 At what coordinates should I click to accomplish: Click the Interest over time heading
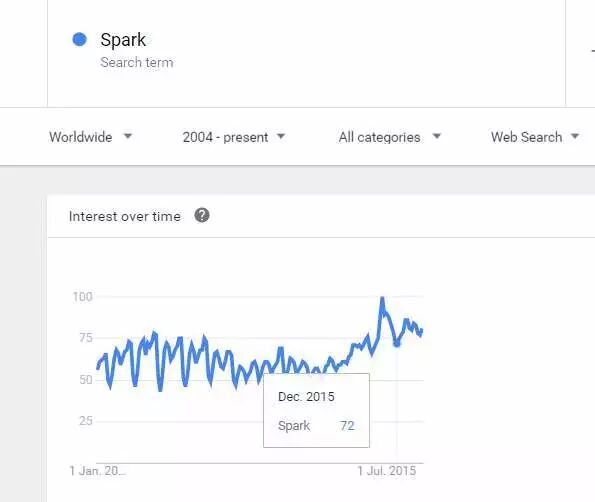(x=124, y=216)
